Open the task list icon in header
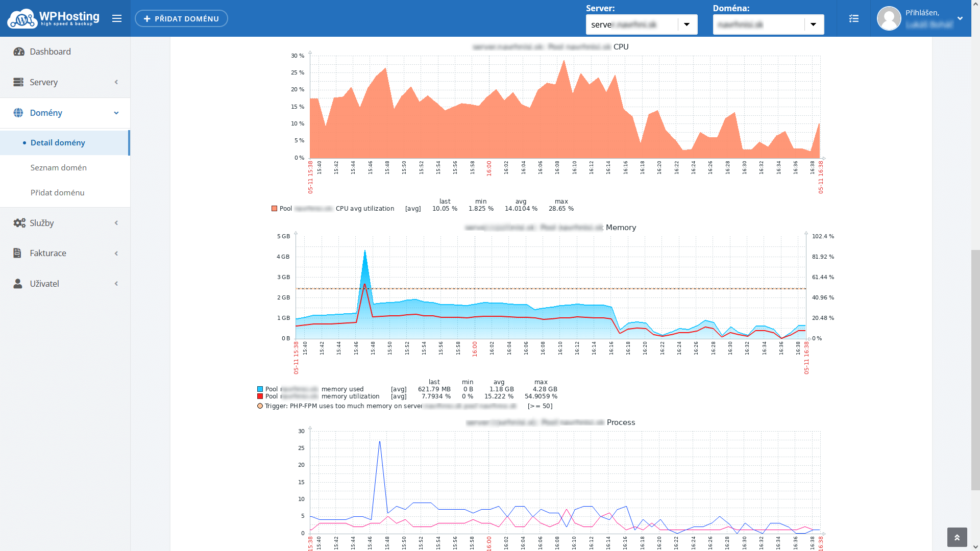 point(854,18)
